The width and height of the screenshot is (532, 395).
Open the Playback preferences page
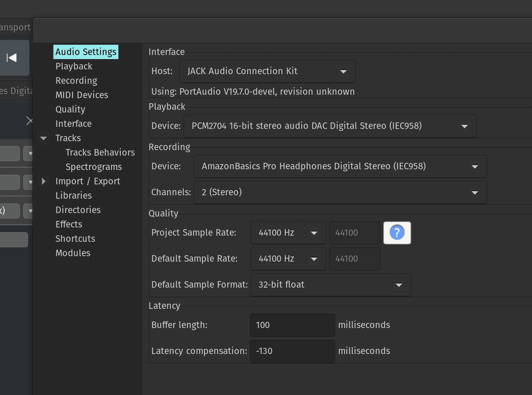coord(74,66)
